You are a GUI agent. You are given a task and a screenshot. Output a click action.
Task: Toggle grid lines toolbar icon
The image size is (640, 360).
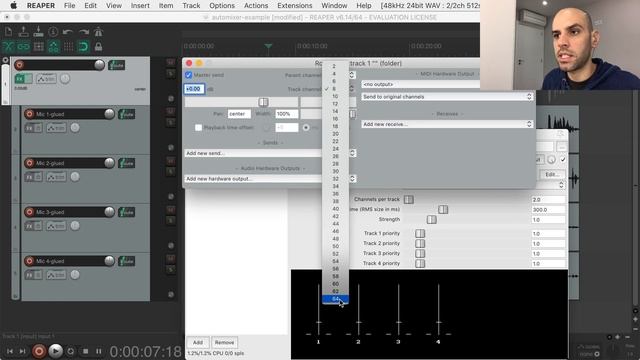pos(68,47)
